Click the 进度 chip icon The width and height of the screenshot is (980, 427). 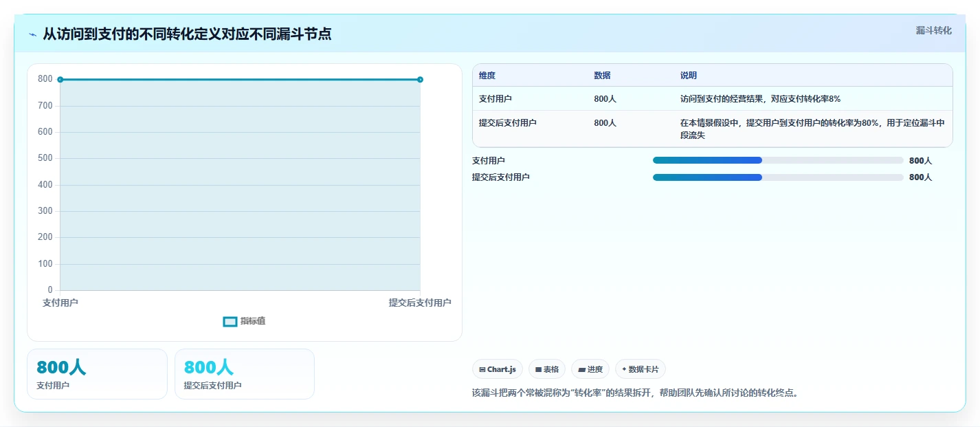[x=581, y=369]
